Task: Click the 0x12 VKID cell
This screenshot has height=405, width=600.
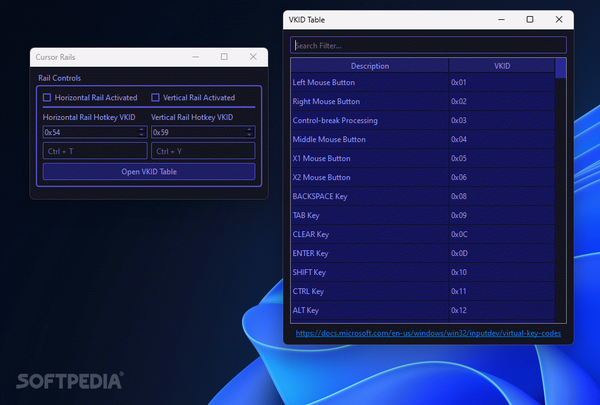Action: [x=502, y=310]
